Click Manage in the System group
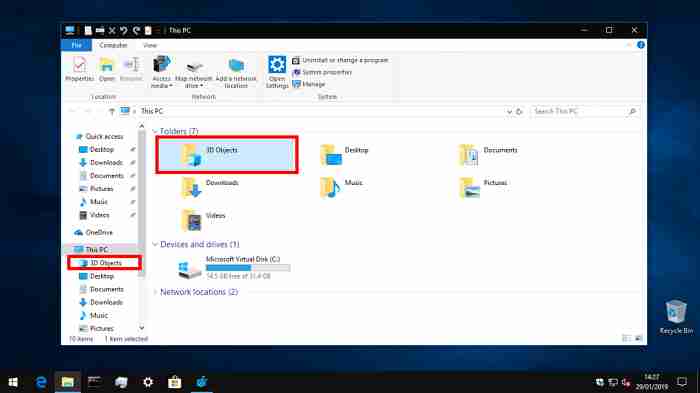This screenshot has width=700, height=393. coord(309,84)
